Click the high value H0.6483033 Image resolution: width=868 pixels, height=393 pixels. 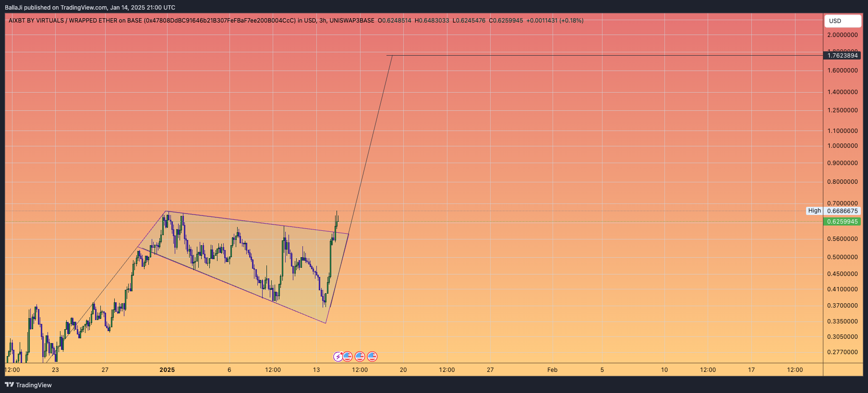pyautogui.click(x=432, y=21)
